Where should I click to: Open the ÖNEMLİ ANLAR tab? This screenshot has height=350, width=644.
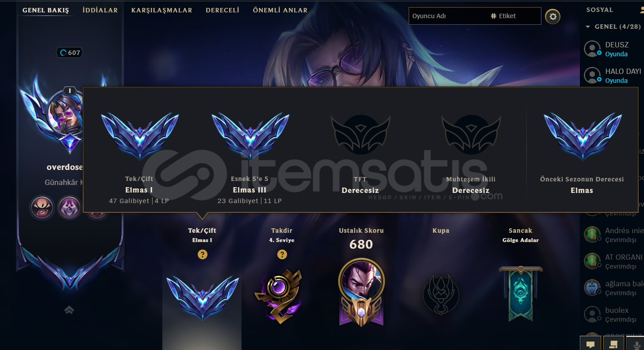280,10
